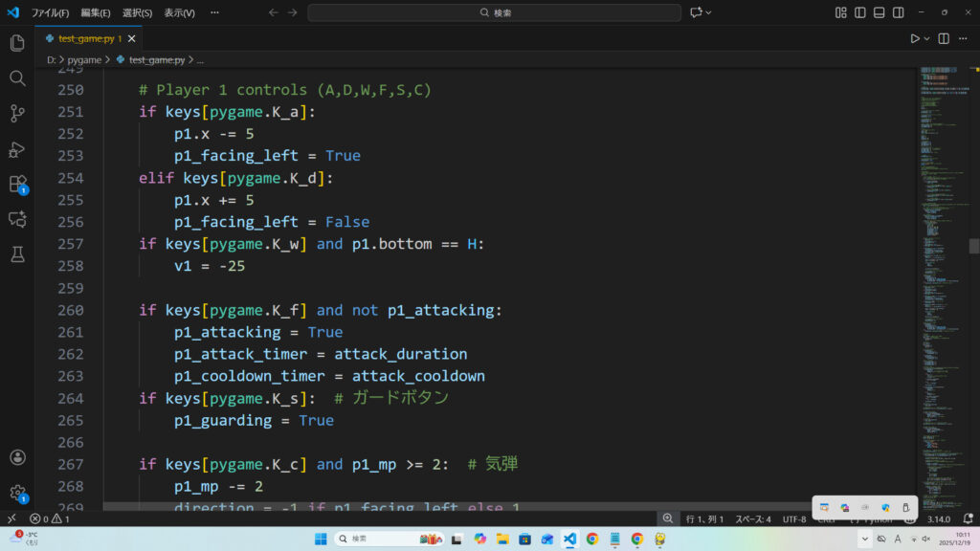The image size is (980, 551).
Task: Click the Manage gear icon
Action: (x=16, y=493)
